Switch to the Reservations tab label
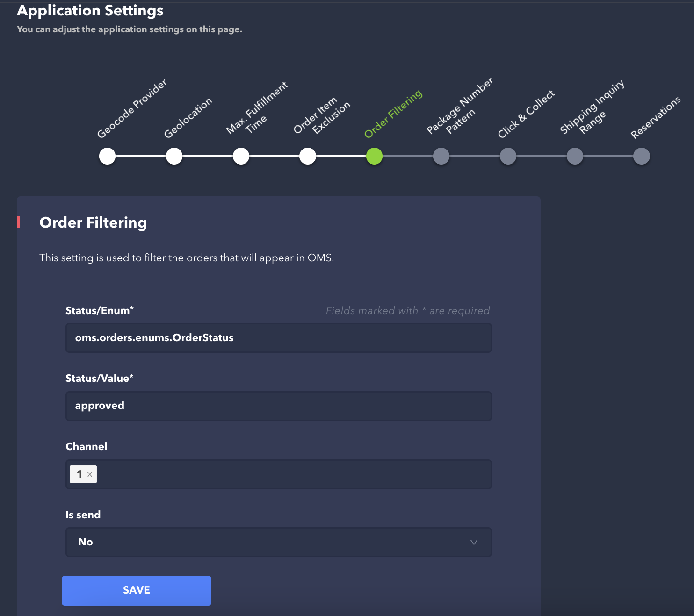The height and width of the screenshot is (616, 694). [656, 118]
